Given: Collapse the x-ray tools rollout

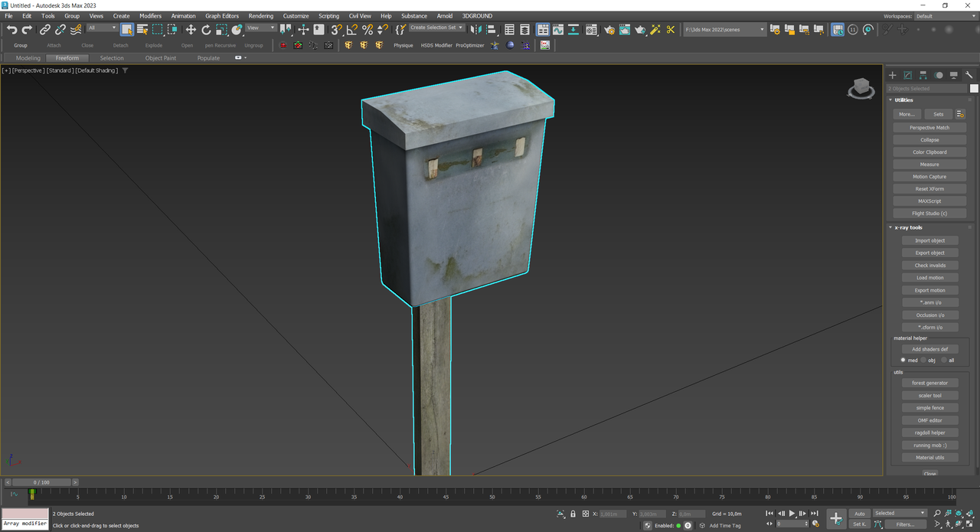Looking at the screenshot, I should point(908,227).
